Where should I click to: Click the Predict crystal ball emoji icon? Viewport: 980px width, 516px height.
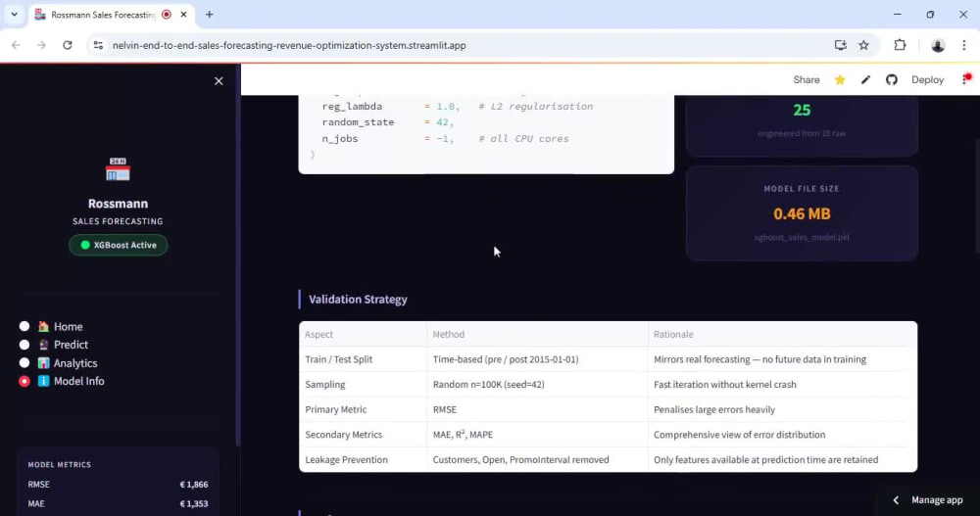[x=43, y=345]
